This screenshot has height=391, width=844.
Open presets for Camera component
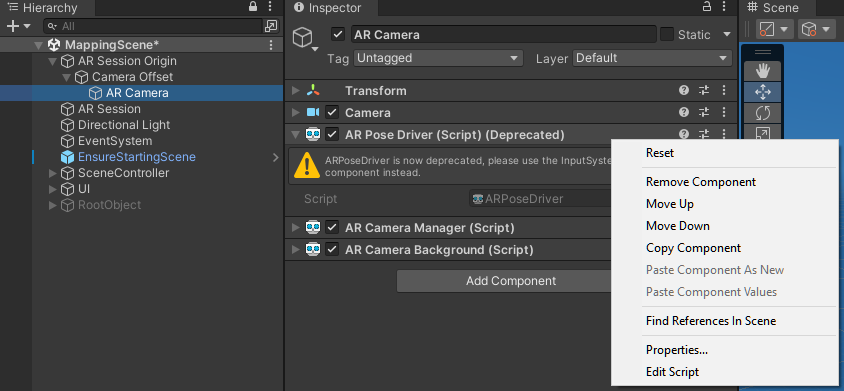coord(704,113)
